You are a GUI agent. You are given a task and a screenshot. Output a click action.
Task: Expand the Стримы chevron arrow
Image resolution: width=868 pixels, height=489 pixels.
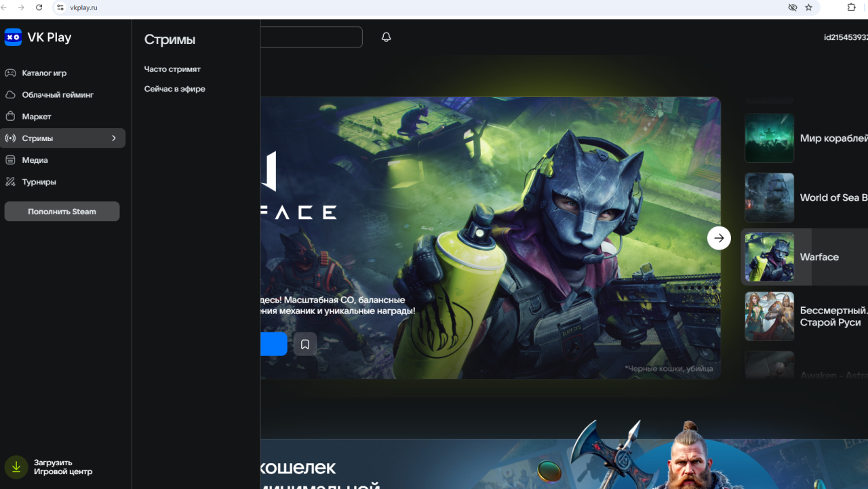(x=114, y=138)
